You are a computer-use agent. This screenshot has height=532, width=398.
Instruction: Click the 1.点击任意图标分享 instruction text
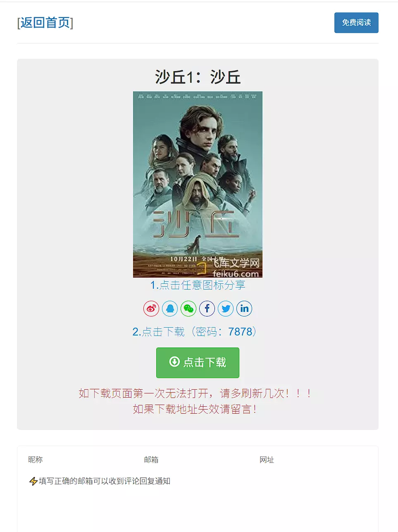click(198, 285)
